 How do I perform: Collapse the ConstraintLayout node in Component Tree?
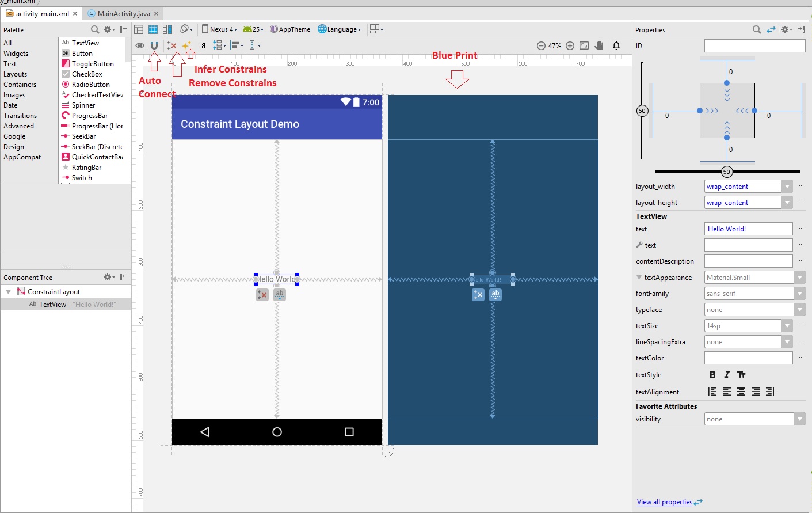point(8,291)
